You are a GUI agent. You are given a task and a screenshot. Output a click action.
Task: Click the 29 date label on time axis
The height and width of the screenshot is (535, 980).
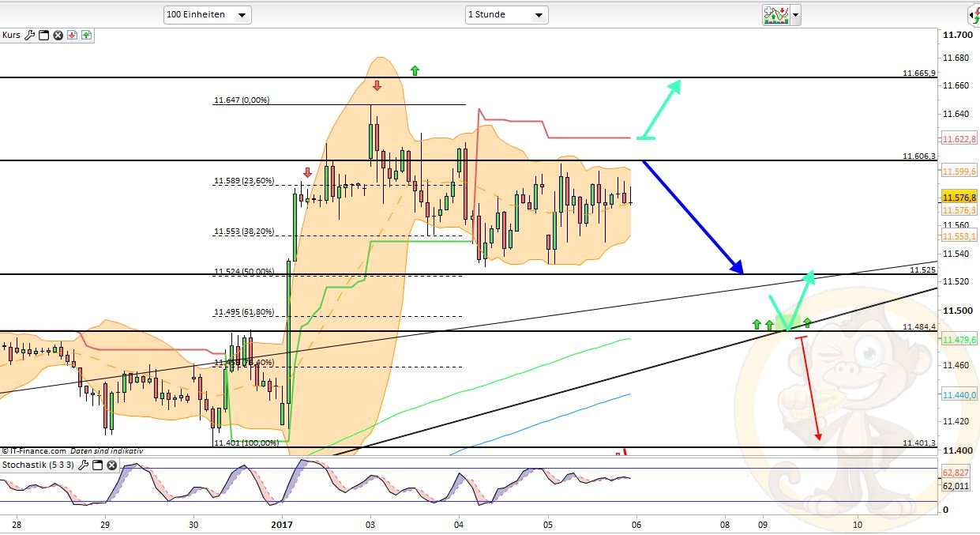104,523
